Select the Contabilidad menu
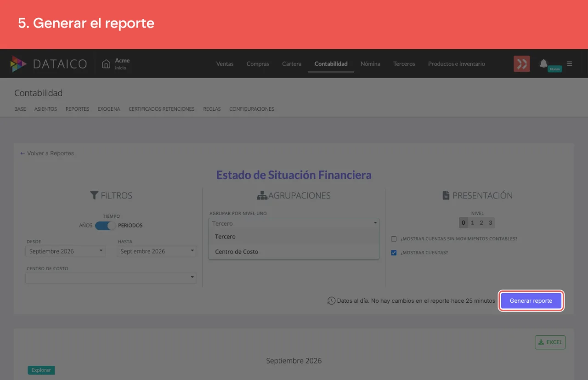 click(x=331, y=64)
